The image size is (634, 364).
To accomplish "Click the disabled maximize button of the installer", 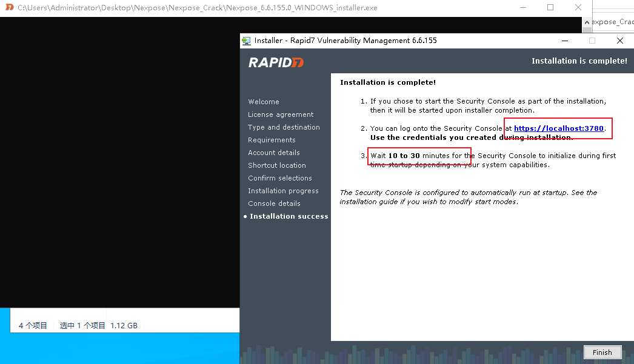I will [592, 41].
